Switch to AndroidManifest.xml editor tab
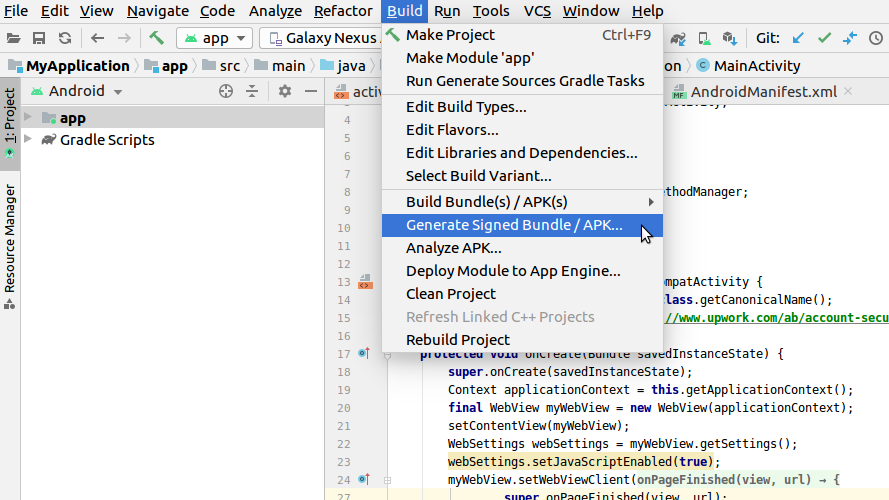889x500 pixels. pos(763,91)
